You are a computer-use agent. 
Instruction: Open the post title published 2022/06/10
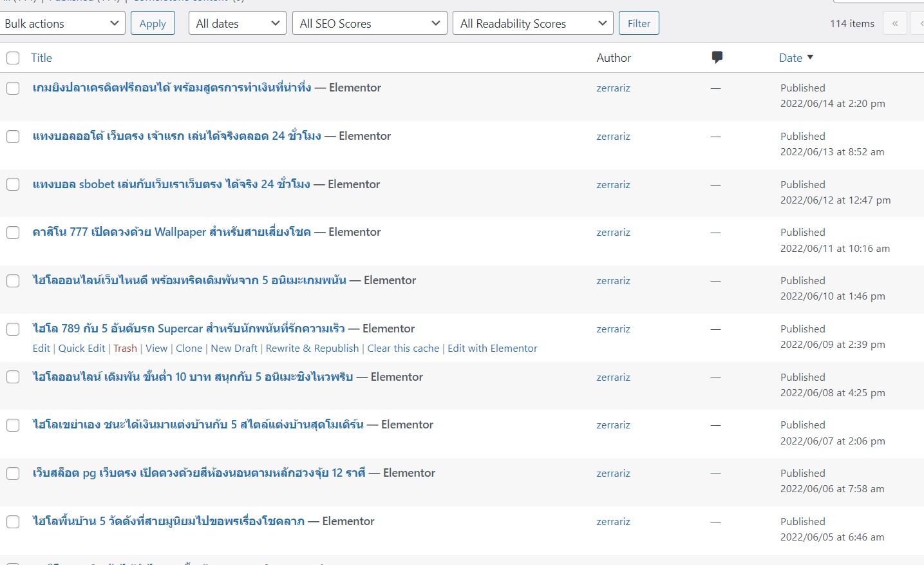point(189,280)
